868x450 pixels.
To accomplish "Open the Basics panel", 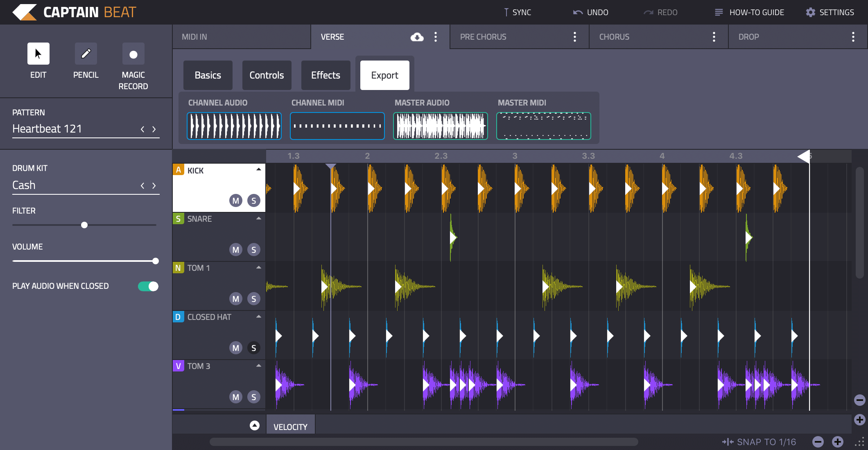I will click(x=208, y=75).
